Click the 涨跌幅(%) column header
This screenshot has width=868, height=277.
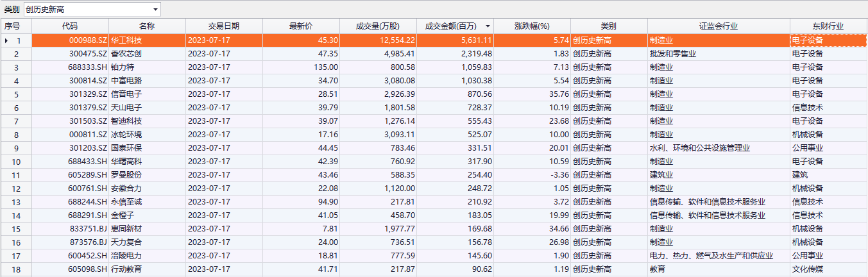(x=532, y=26)
